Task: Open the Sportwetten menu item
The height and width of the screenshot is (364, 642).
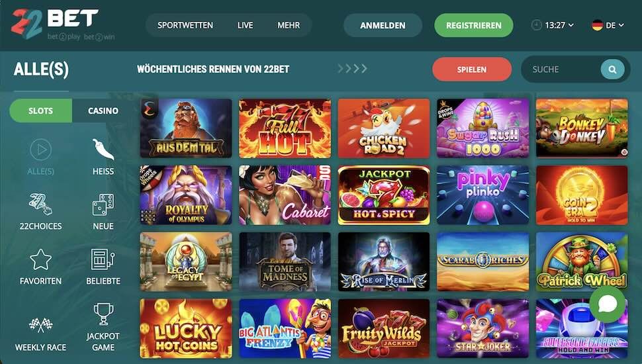Action: pyautogui.click(x=185, y=25)
